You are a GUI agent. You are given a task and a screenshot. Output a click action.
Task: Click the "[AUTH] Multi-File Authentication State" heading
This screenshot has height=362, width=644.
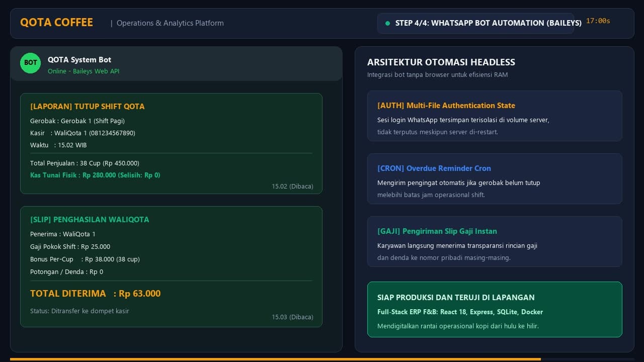[x=446, y=106]
